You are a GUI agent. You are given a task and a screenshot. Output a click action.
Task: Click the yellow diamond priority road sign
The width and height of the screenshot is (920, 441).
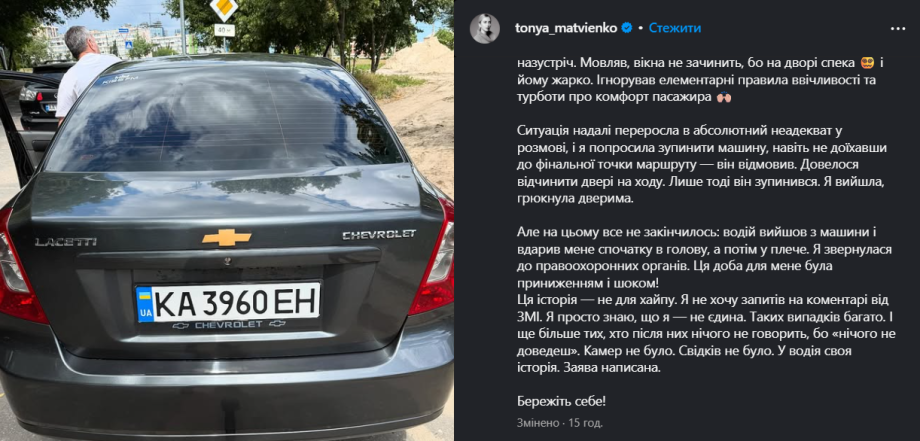point(224,9)
